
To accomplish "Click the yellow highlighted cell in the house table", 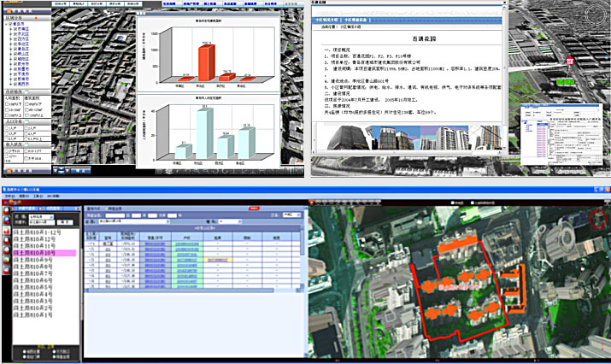I will (220, 260).
